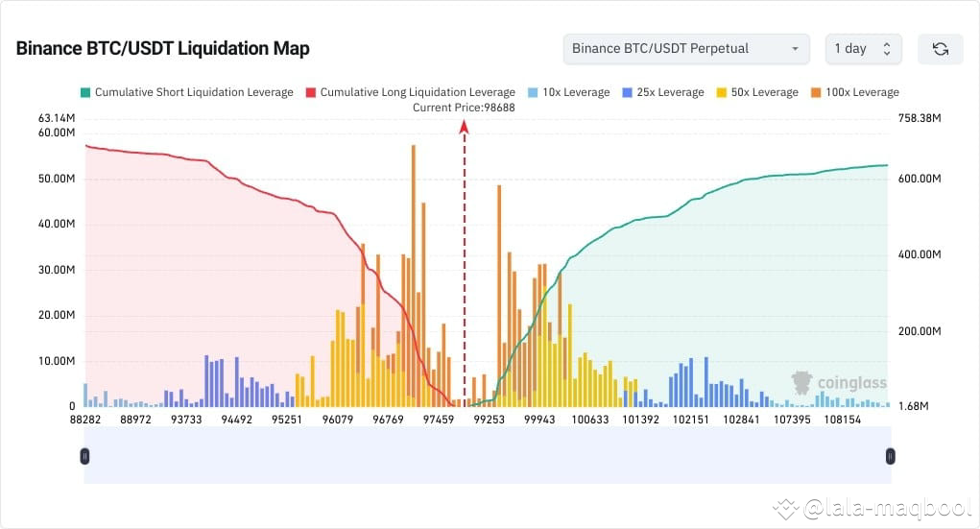The width and height of the screenshot is (980, 529).
Task: Click x-axis label 95251
Action: [287, 420]
